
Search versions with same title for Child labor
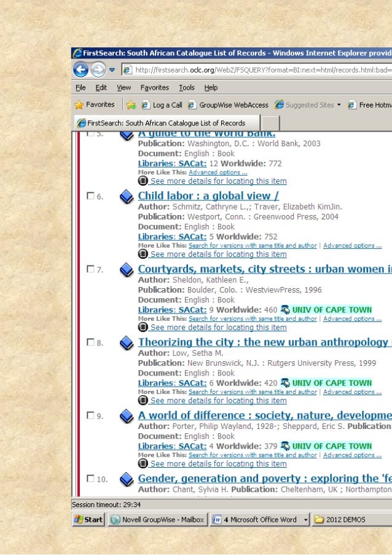click(253, 245)
